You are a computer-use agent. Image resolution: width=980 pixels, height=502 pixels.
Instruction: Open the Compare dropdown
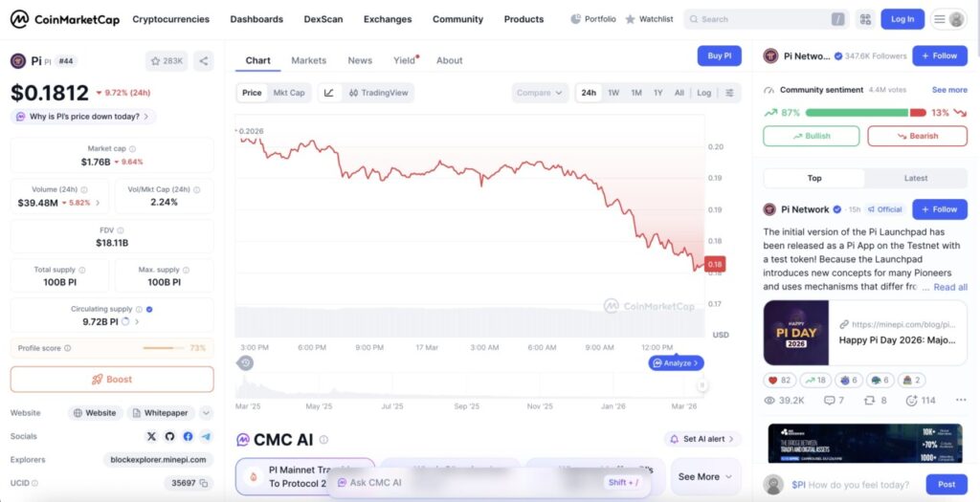(x=540, y=93)
